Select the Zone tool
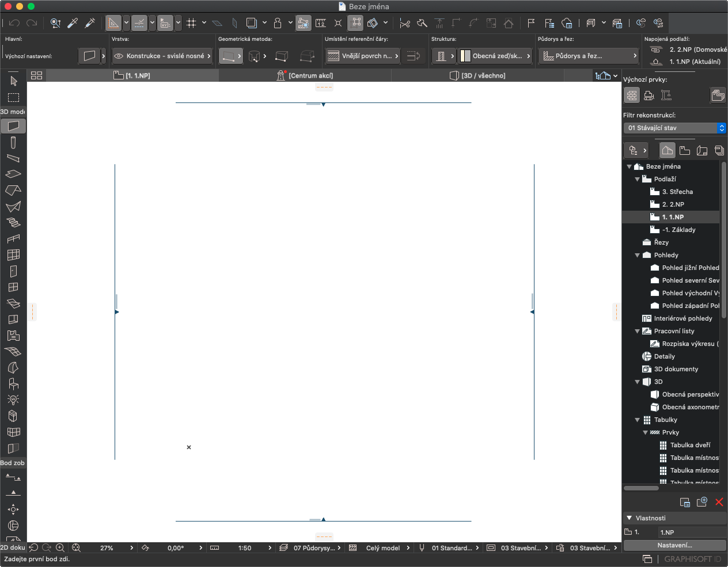 (x=13, y=335)
